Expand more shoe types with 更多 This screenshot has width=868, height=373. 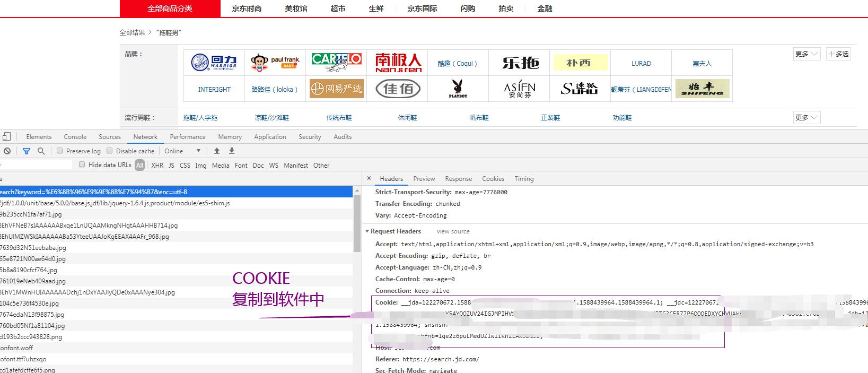tap(806, 118)
